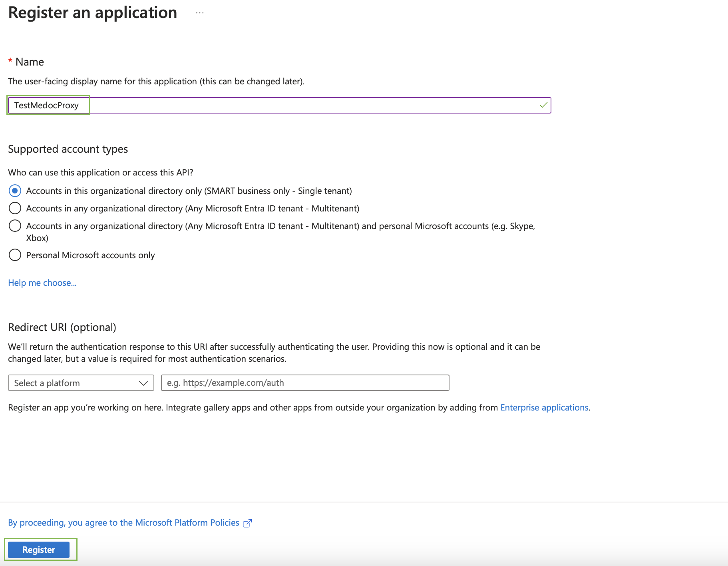Choose any organizational directory Multitenant option
The width and height of the screenshot is (728, 566).
point(15,208)
